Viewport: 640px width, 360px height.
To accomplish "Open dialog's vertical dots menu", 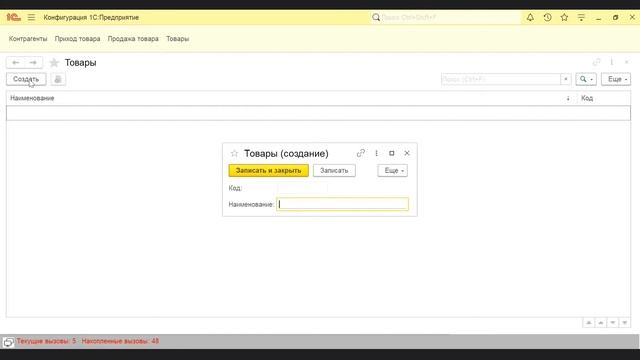I will point(376,153).
